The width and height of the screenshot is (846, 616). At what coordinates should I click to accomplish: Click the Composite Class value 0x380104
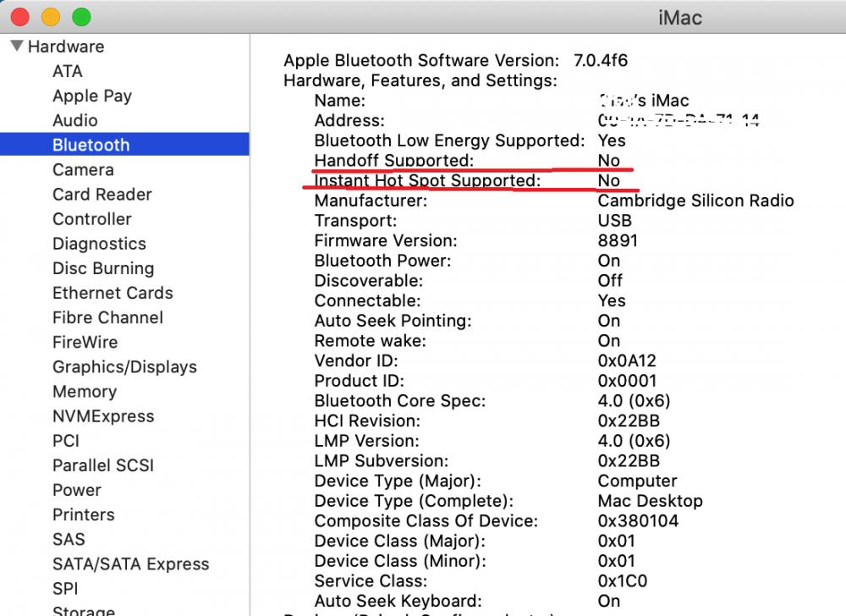pyautogui.click(x=638, y=521)
